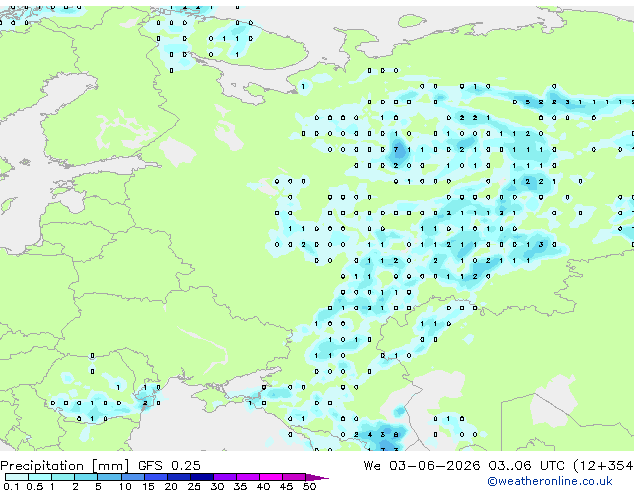Click the 0.5–1 mm legend color swatch

coord(40,477)
